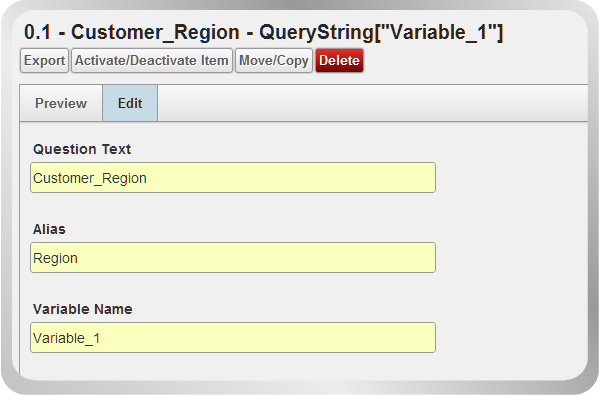600x395 pixels.
Task: Focus the Question Text field
Action: 233,178
